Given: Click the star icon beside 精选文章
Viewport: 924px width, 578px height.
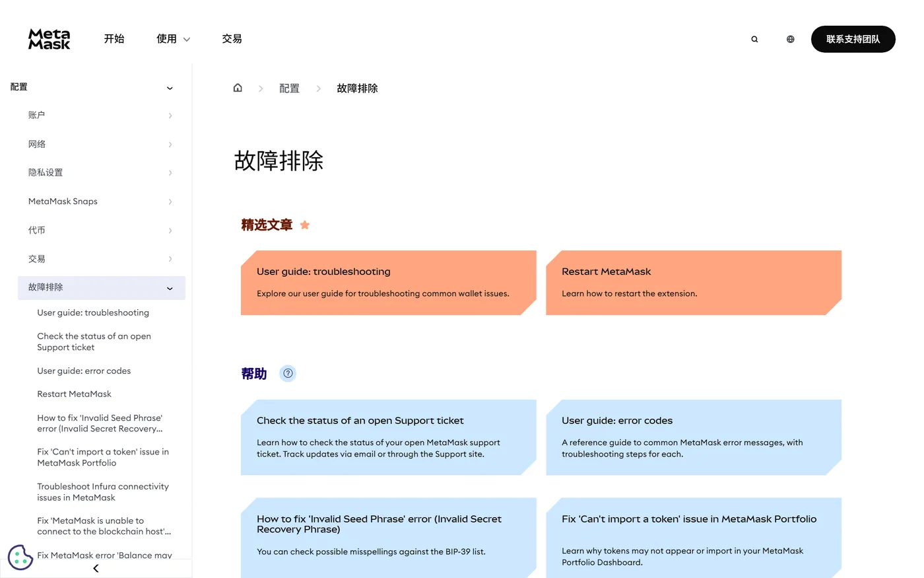Looking at the screenshot, I should point(304,225).
